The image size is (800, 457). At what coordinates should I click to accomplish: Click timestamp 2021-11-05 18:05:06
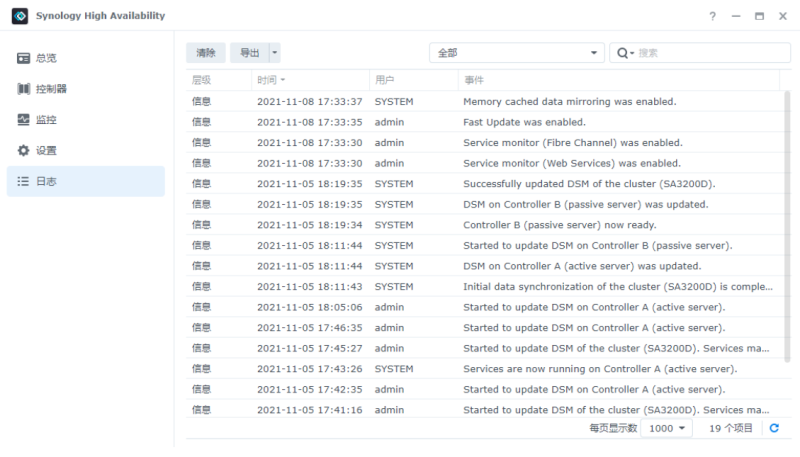(310, 307)
